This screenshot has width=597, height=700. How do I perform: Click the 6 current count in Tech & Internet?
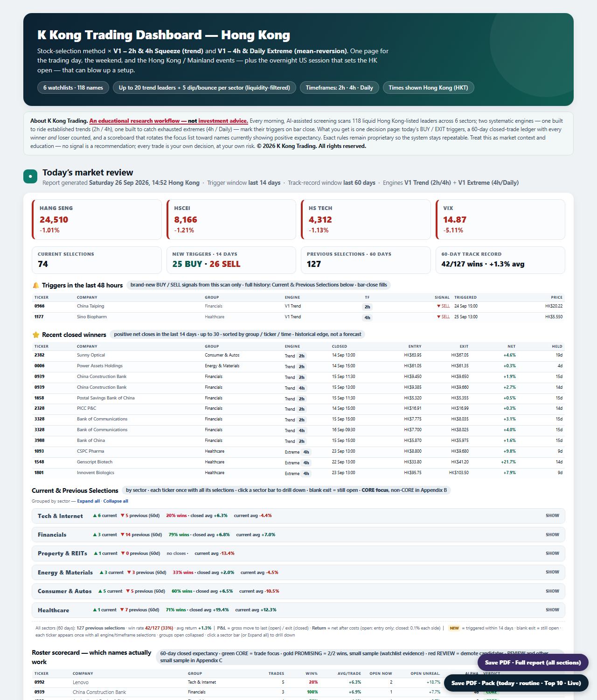coord(105,516)
